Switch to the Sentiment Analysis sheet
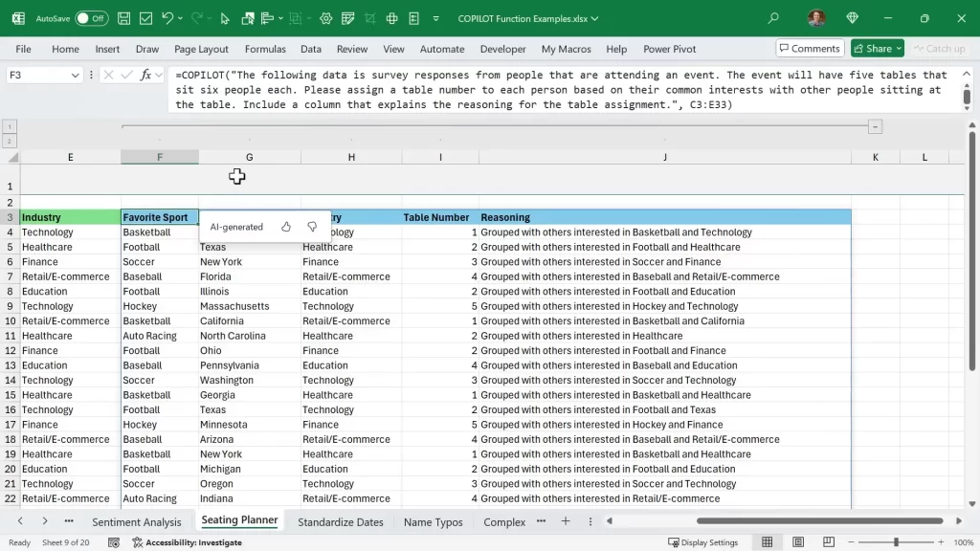Image resolution: width=980 pixels, height=551 pixels. pos(136,522)
